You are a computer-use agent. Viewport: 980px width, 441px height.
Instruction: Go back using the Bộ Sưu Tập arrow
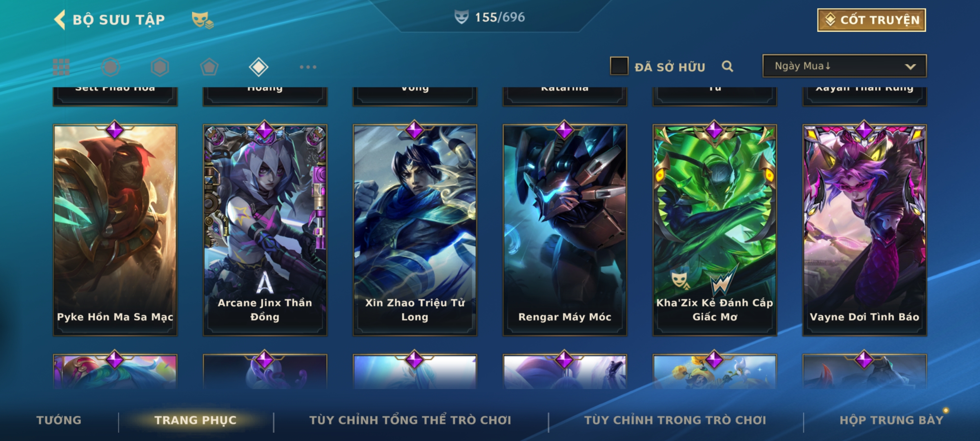[x=60, y=20]
